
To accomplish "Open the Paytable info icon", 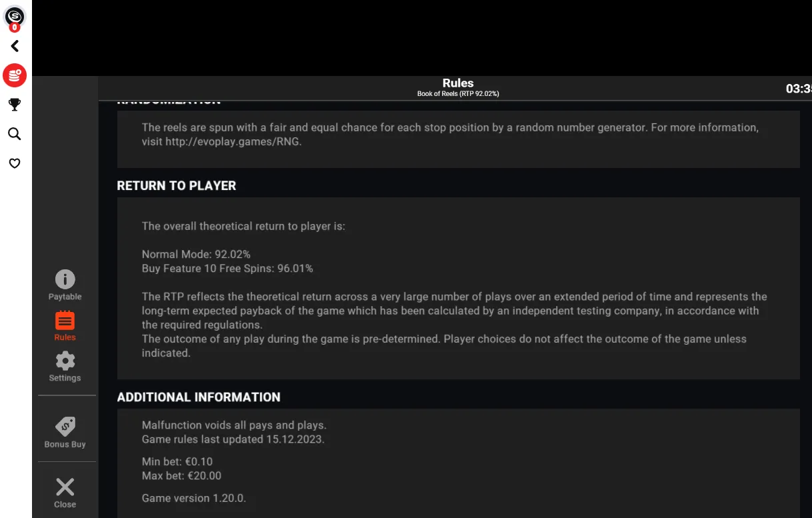I will point(65,279).
